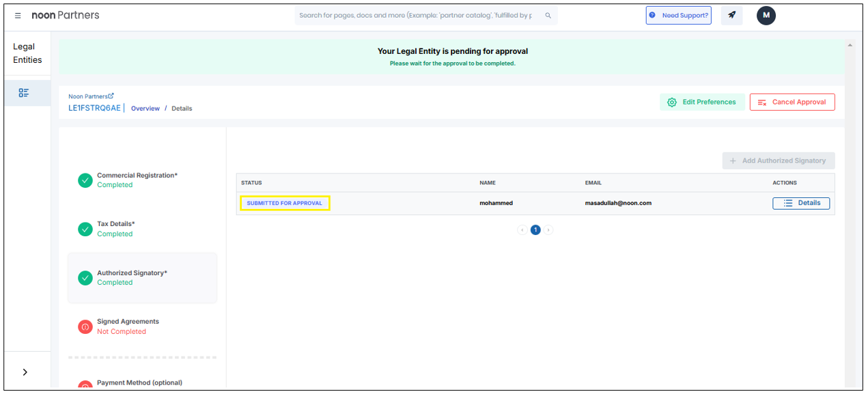The height and width of the screenshot is (394, 868).
Task: Click the ACTIONS column header
Action: click(x=785, y=183)
